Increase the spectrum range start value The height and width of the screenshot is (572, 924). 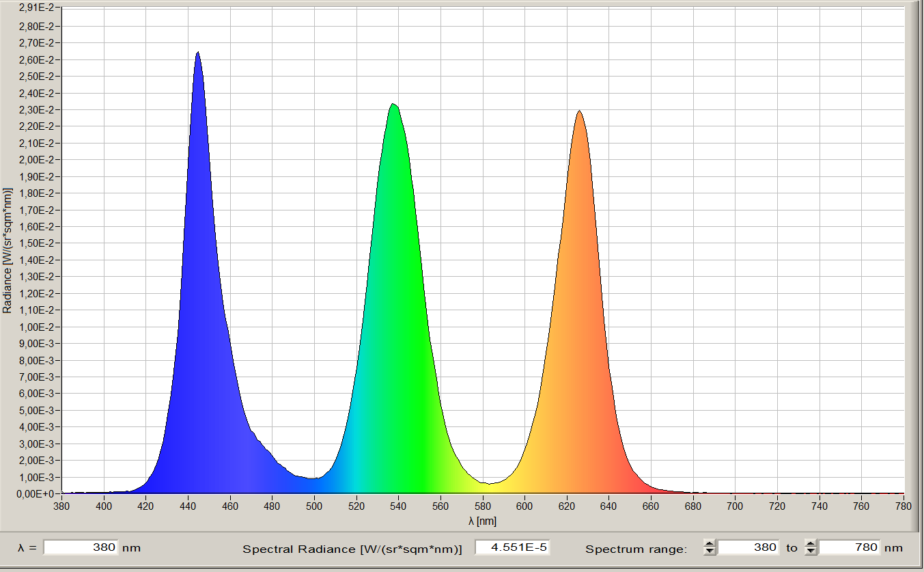point(710,544)
